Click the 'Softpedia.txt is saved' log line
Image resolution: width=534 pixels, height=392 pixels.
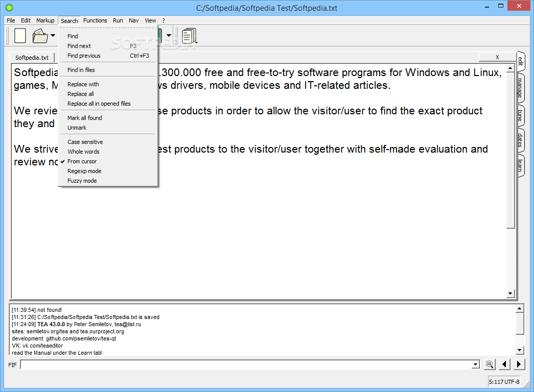pos(85,317)
